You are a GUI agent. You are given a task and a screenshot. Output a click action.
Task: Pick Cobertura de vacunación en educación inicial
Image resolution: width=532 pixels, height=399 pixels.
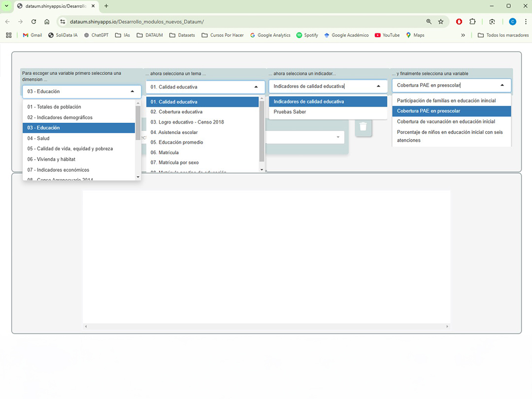pos(446,122)
